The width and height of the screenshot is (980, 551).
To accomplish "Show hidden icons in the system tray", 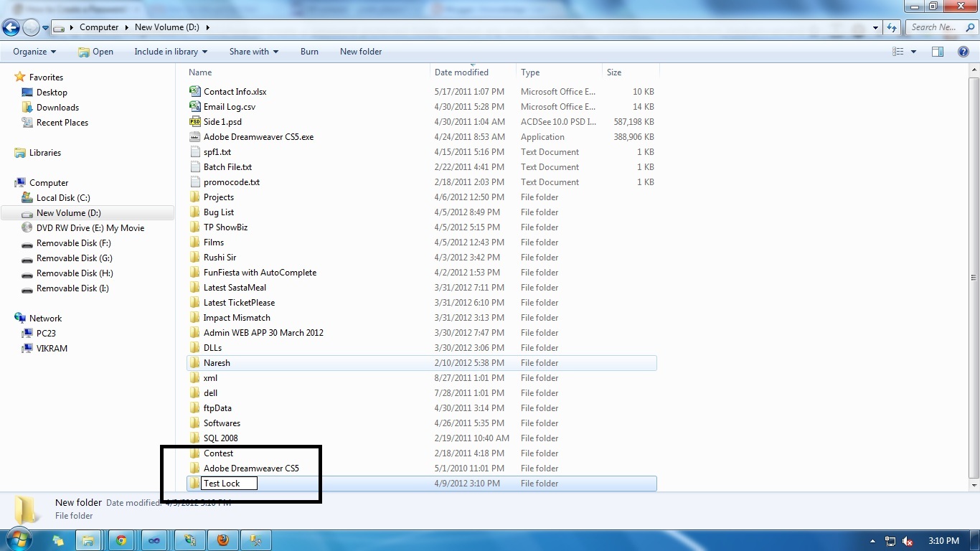I will (872, 540).
